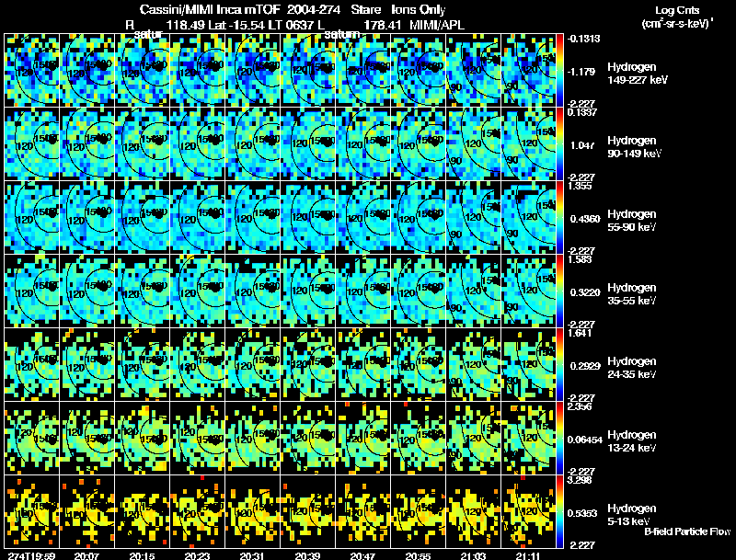Click the '0.3220' color scale value

click(x=585, y=292)
